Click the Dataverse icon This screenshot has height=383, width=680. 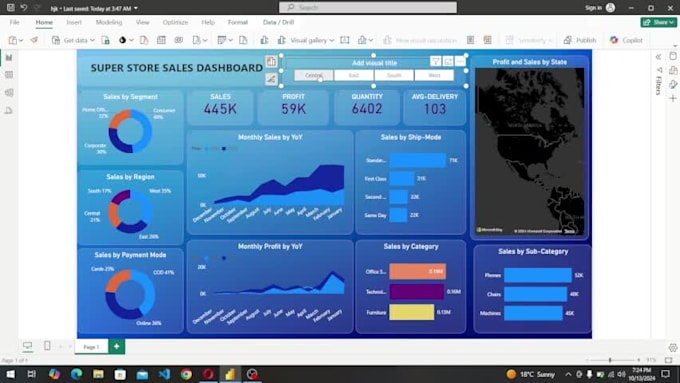[x=179, y=40]
